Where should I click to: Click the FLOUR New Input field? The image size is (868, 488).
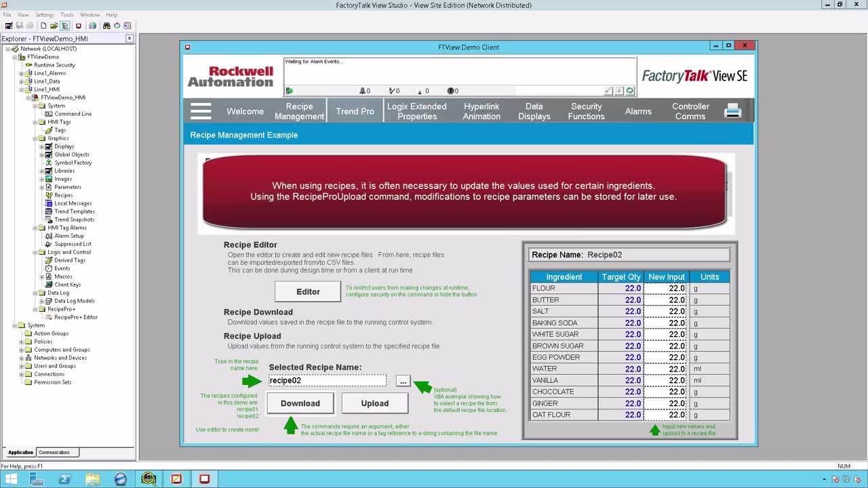[666, 288]
